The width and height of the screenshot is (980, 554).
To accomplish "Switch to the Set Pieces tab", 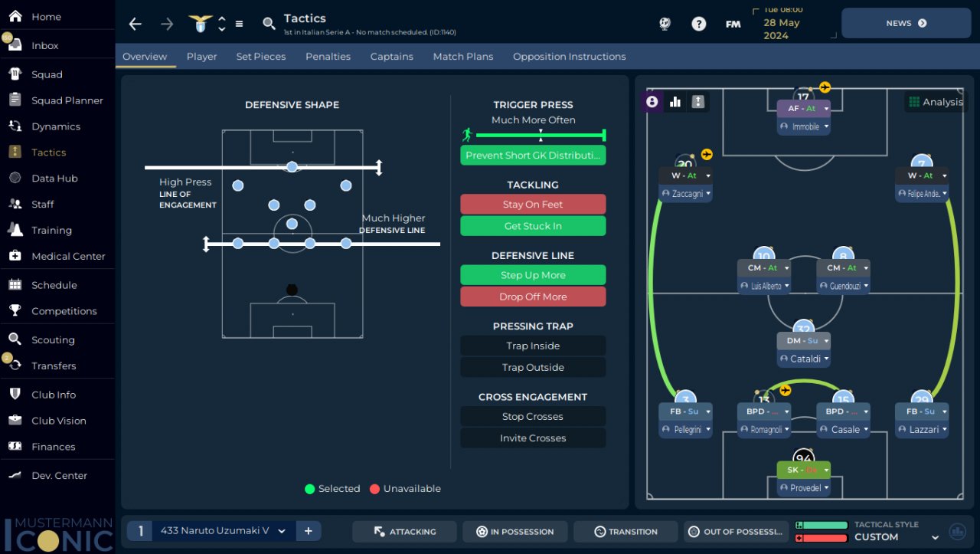I will 261,57.
